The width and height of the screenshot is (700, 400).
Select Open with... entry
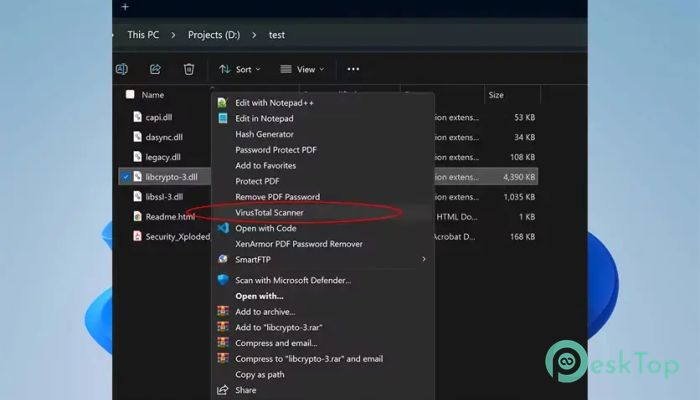pos(259,296)
